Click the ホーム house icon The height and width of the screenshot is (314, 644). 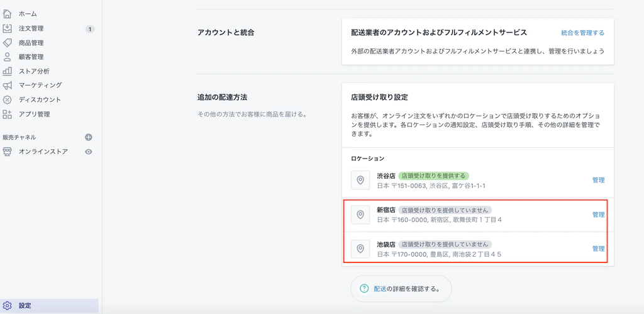point(7,14)
